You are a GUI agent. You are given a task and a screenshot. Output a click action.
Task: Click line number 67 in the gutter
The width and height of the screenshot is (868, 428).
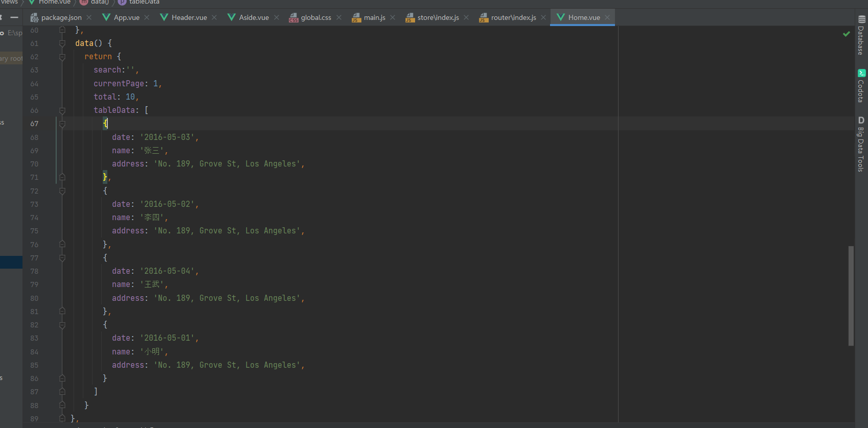34,124
